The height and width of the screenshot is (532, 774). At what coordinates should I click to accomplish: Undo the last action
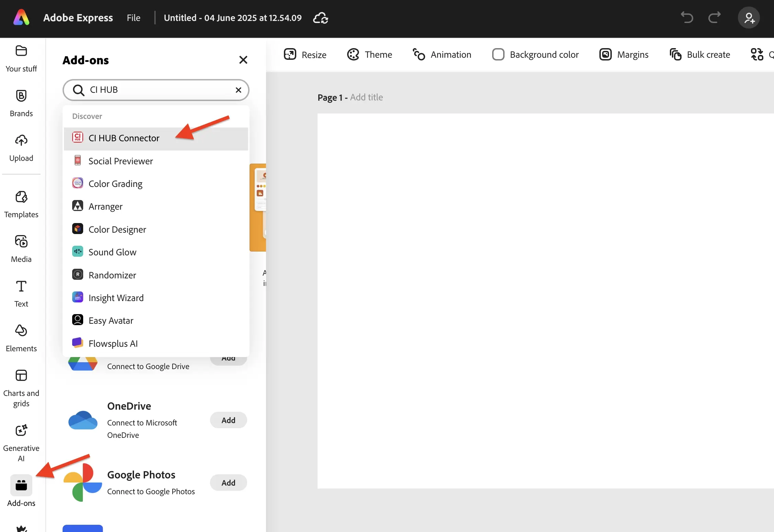(687, 18)
